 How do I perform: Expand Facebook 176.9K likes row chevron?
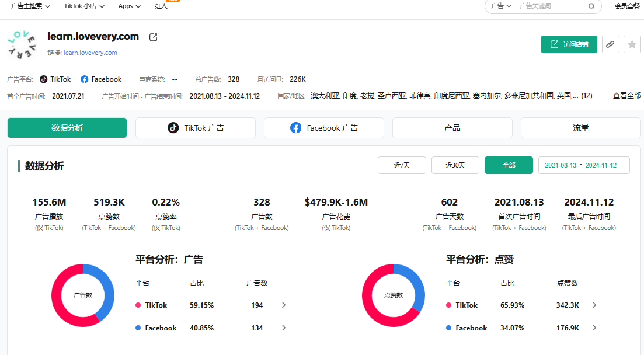point(594,328)
